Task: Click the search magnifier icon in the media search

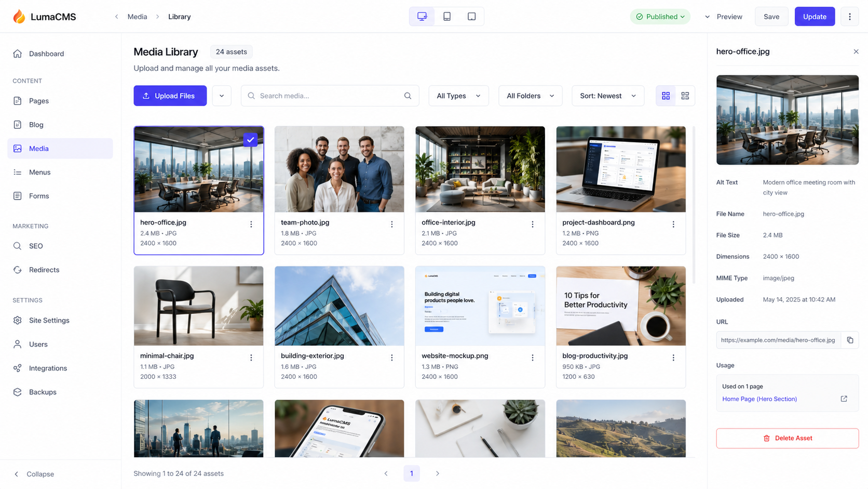Action: pos(408,96)
